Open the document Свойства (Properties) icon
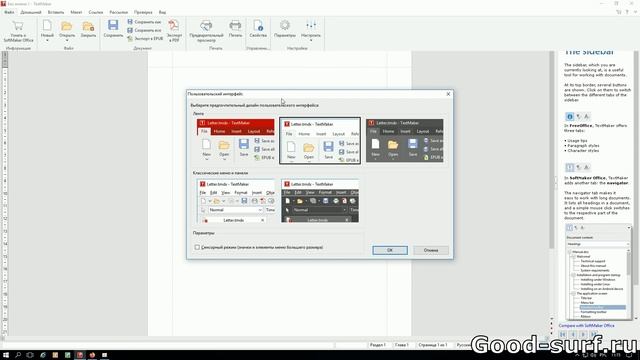 tap(258, 26)
